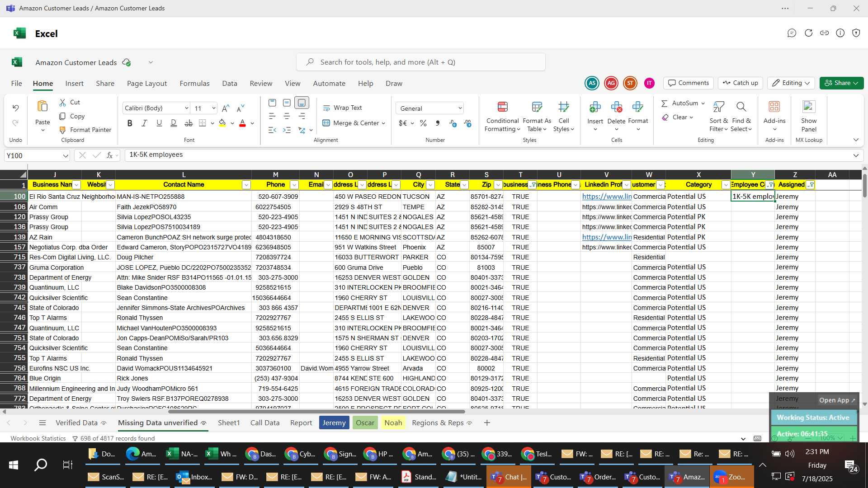Viewport: 868px width, 488px height.
Task: Open the Contact Name filter dropdown
Action: 246,185
